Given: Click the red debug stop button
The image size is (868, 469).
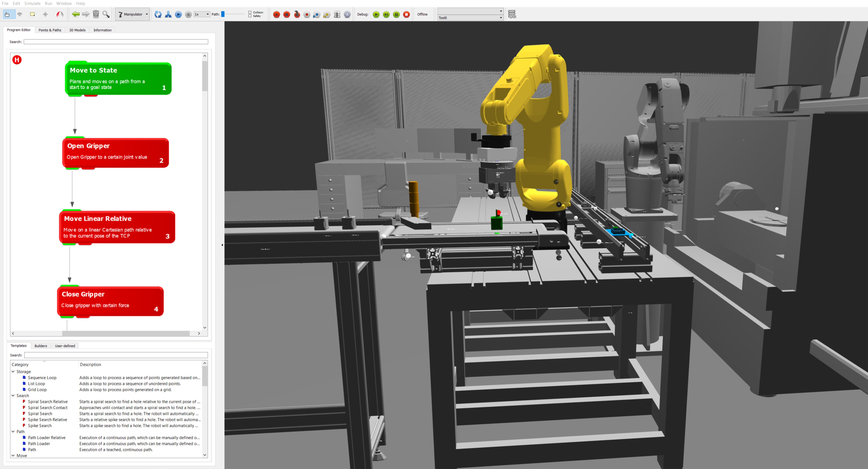Looking at the screenshot, I should pos(406,14).
